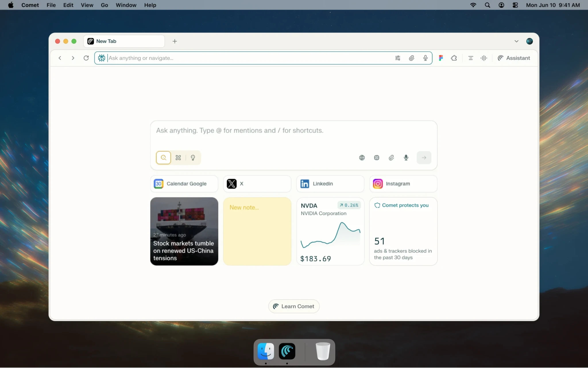Toggle the lightbulb mode in the ask box
Viewport: 588px width, 368px height.
click(x=193, y=158)
